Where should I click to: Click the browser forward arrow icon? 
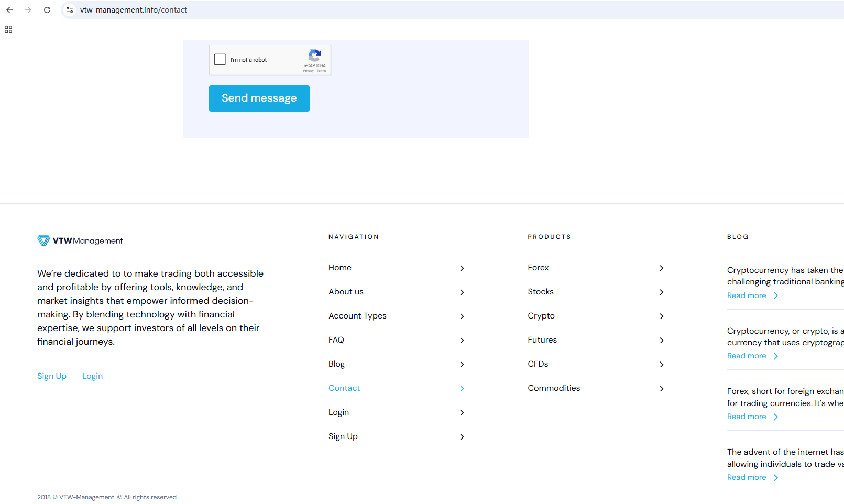click(x=28, y=10)
